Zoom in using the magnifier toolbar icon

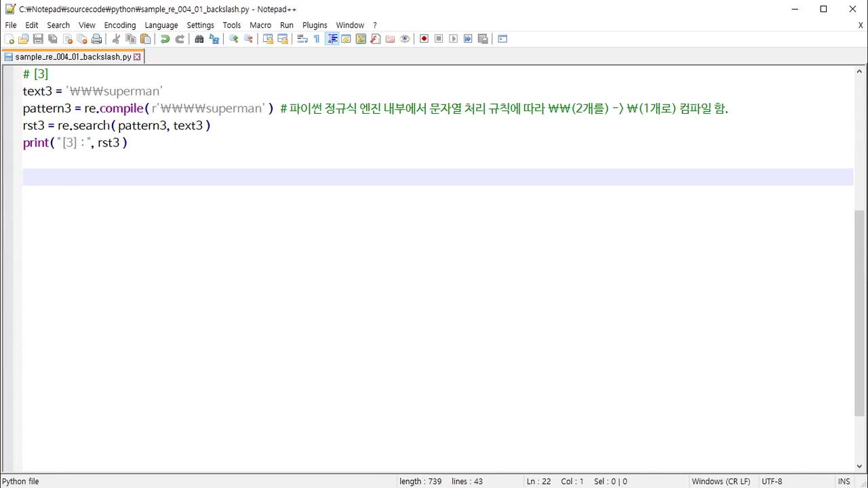point(234,39)
